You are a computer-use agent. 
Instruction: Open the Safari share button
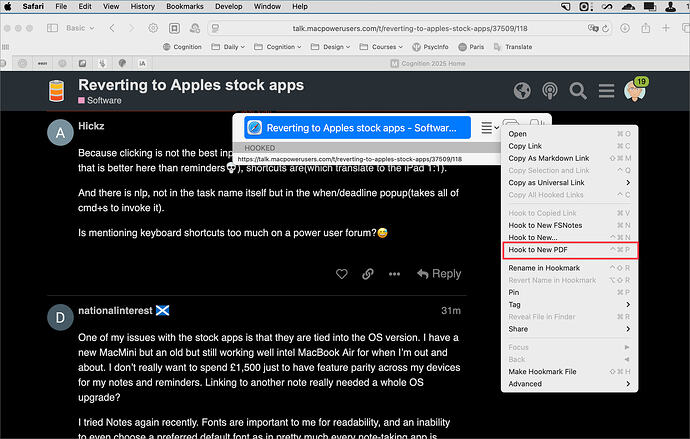click(646, 28)
